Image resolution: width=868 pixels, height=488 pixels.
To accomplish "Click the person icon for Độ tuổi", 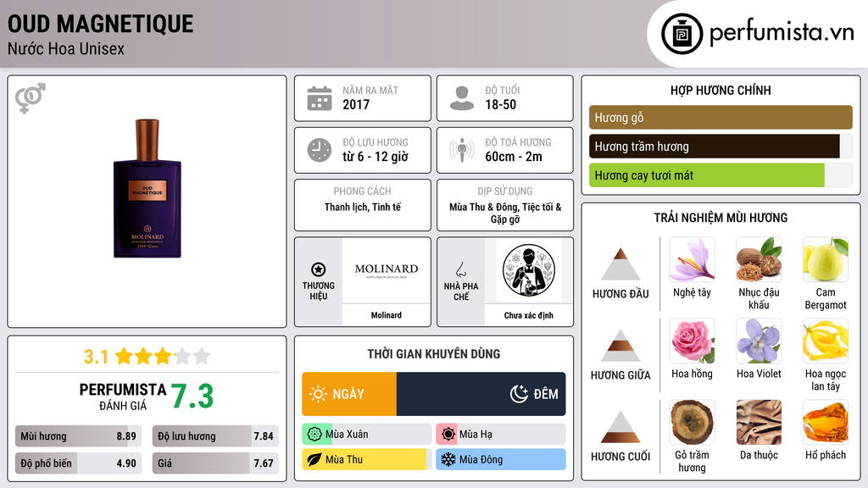I will point(462,98).
